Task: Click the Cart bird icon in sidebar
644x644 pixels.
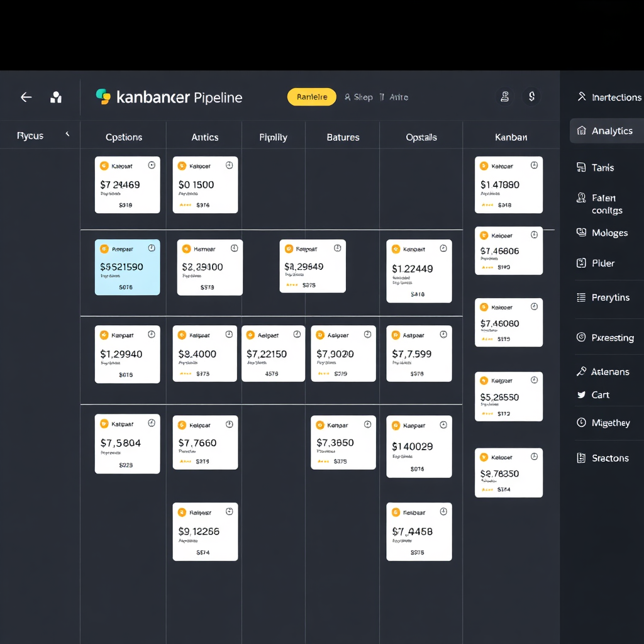Action: [x=581, y=395]
